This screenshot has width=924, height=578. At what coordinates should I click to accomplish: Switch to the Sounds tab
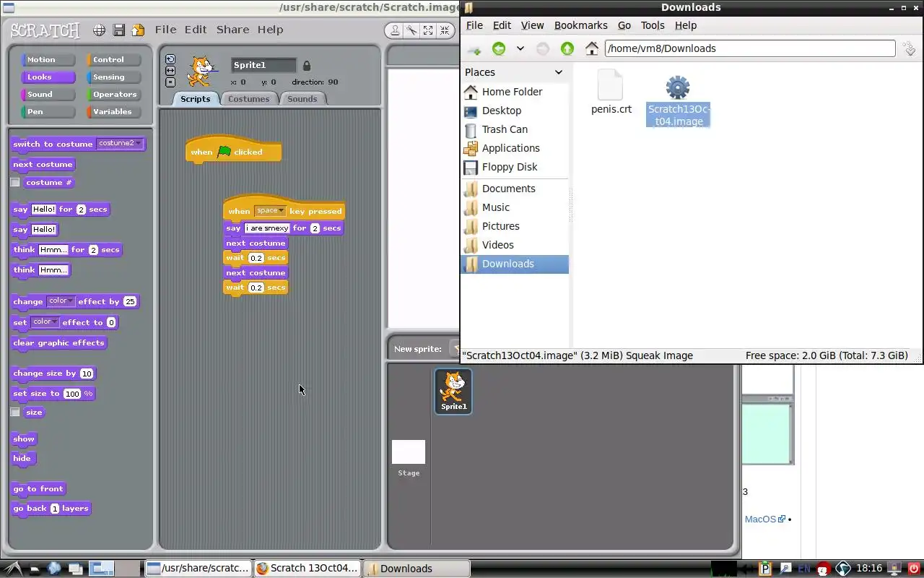point(302,99)
